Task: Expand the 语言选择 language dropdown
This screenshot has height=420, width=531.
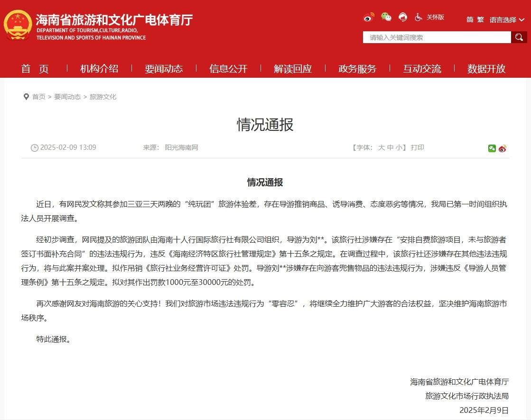Action: [507, 20]
